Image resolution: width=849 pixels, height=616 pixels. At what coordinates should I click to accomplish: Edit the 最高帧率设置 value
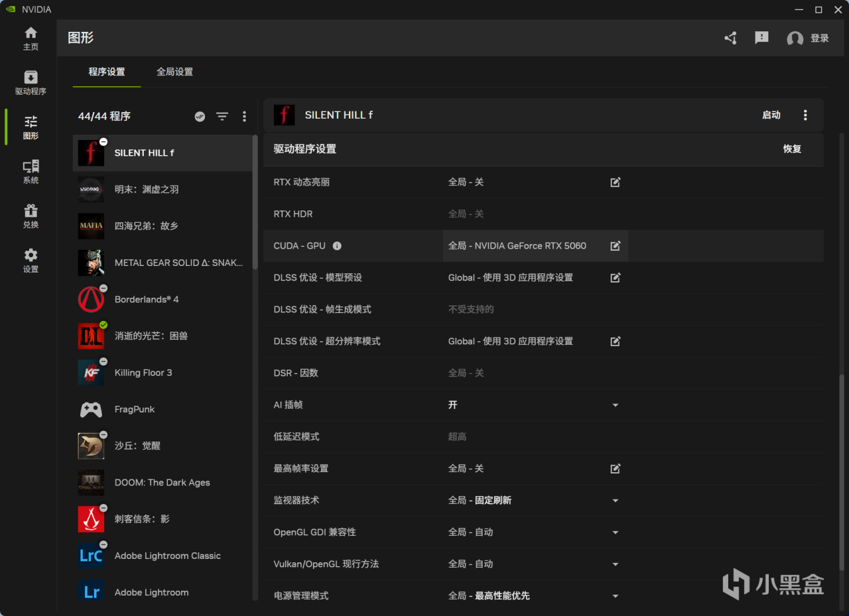click(x=616, y=469)
